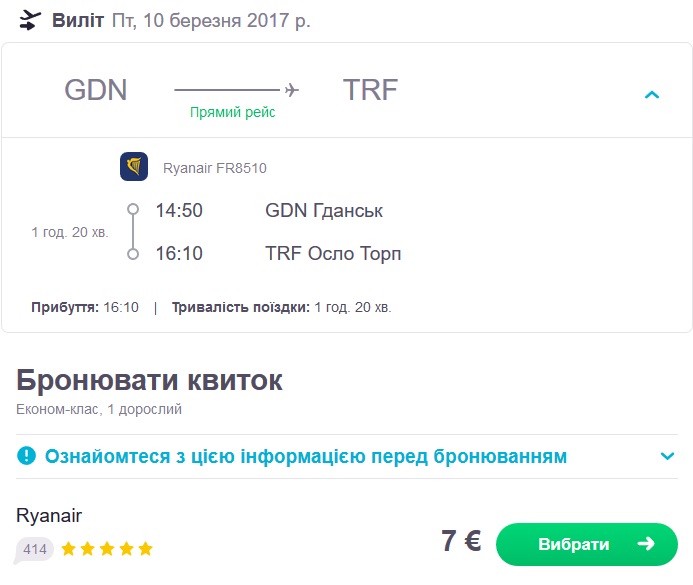
Task: Click the Прямий рейс direct flight label
Action: click(x=233, y=113)
